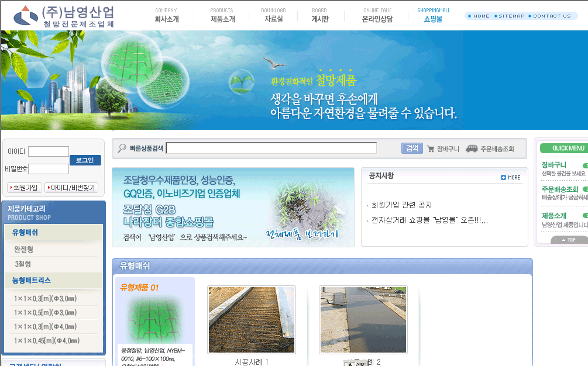This screenshot has width=588, height=366.
Task: Click the 아이디/비번찾기 button
Action: 71,187
